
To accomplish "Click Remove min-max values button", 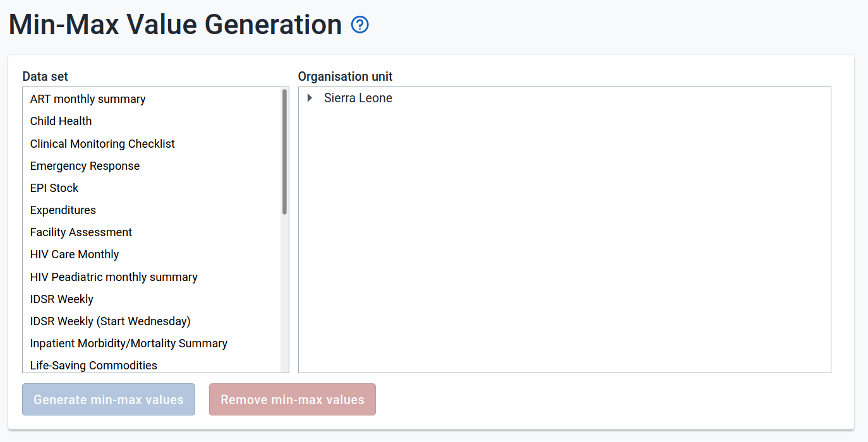I will click(292, 400).
